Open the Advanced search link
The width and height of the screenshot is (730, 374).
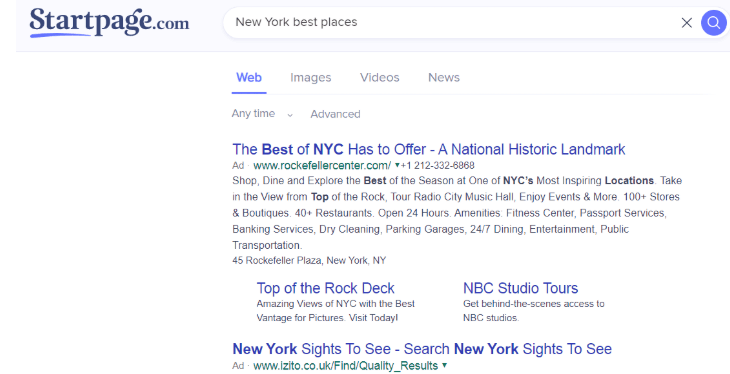[335, 114]
